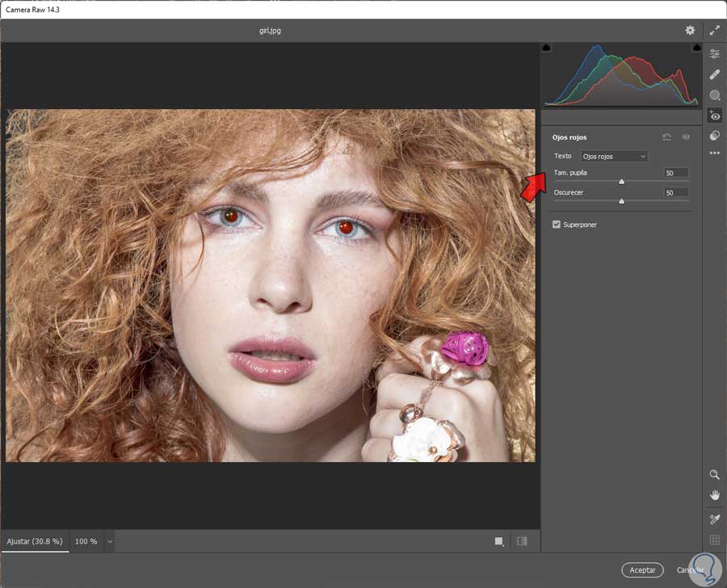
Task: Uncheck the Superponer checkbox
Action: coord(557,225)
